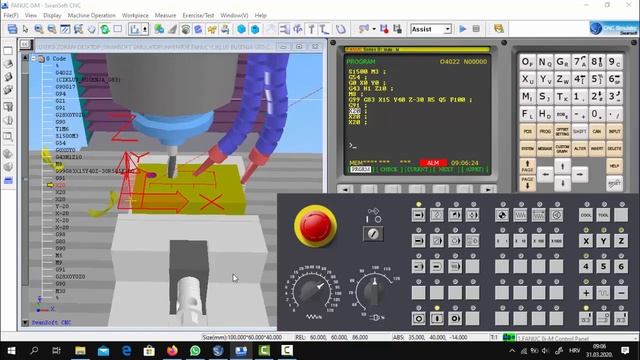Click the PROG key on the MDI keypad
Screen dimensions: 640x360
545,132
